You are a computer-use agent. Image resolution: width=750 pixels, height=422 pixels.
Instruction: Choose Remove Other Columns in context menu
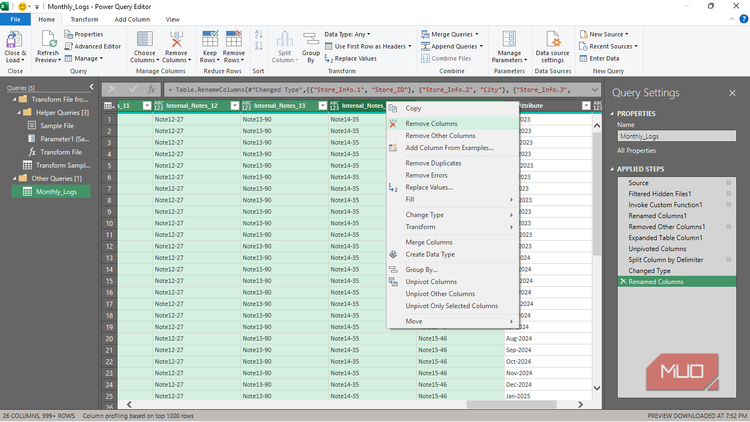(452, 135)
